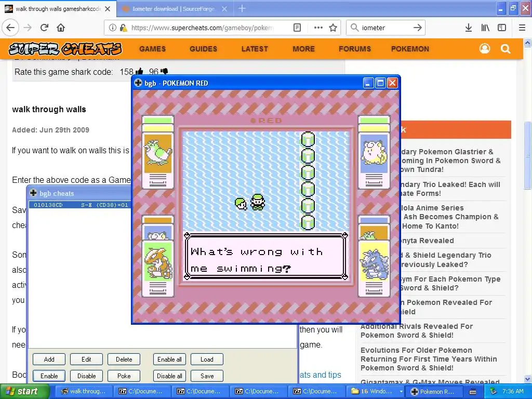Open page actions three-dot menu
This screenshot has height=399, width=532.
(x=318, y=28)
